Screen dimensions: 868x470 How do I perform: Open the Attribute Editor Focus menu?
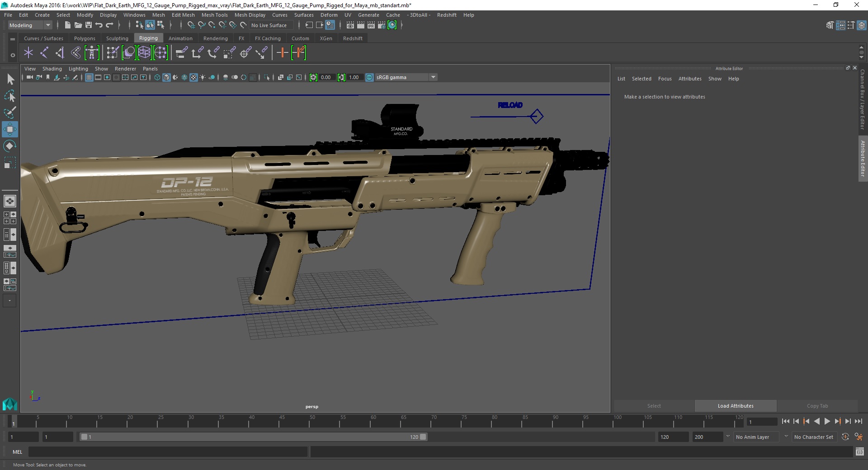coord(665,79)
